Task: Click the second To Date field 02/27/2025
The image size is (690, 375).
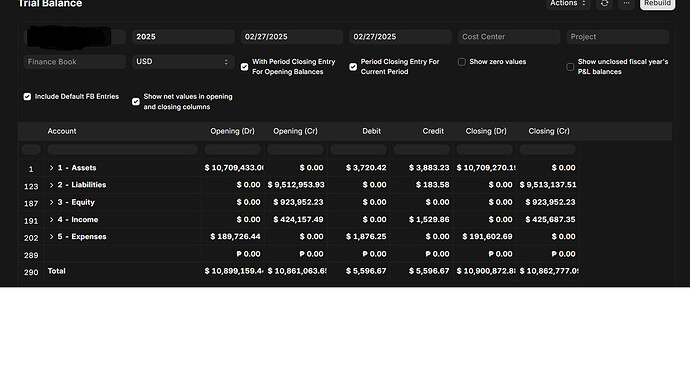Action: pos(400,37)
